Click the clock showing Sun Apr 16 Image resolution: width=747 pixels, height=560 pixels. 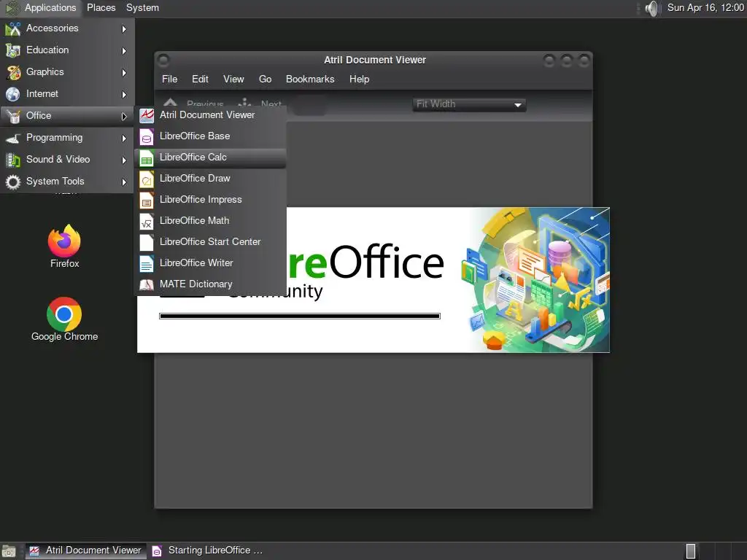pyautogui.click(x=705, y=7)
